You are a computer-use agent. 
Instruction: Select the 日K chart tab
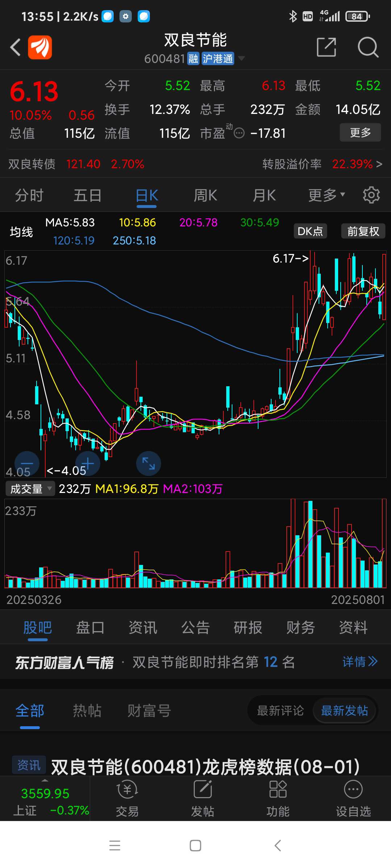147,195
